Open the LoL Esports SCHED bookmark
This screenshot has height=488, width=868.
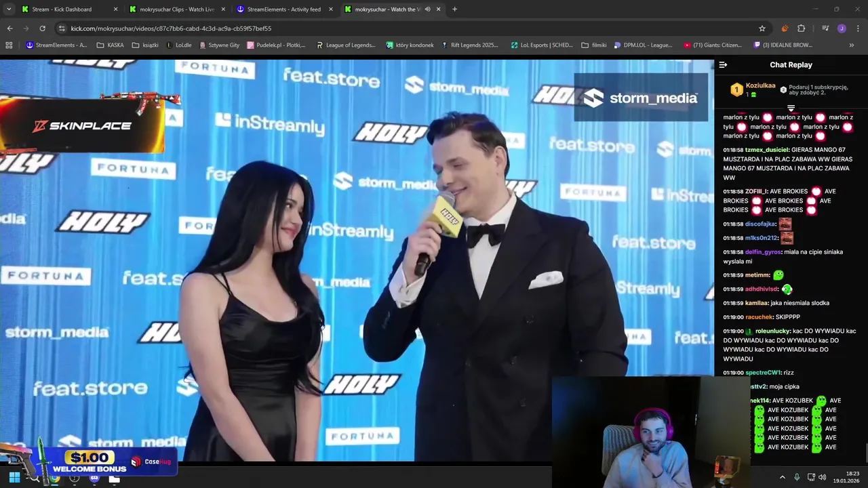541,45
